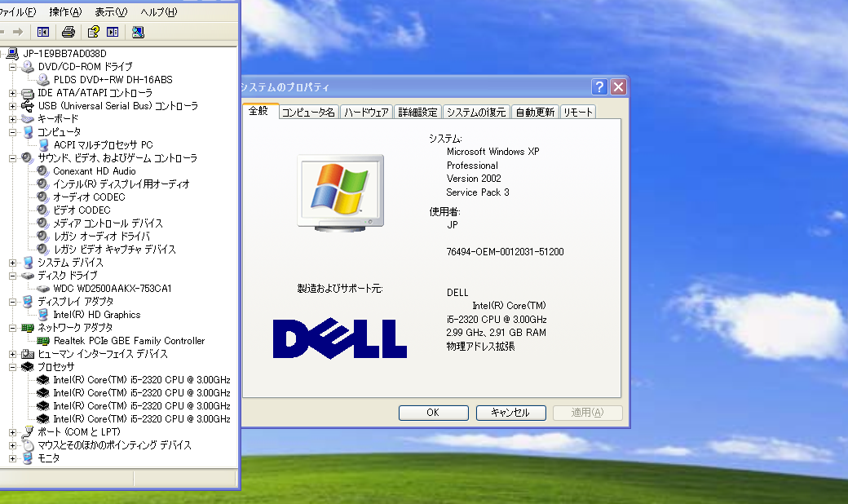Image resolution: width=848 pixels, height=504 pixels.
Task: Expand the IDE ATA/ATAPI コントローラ node
Action: (x=12, y=93)
